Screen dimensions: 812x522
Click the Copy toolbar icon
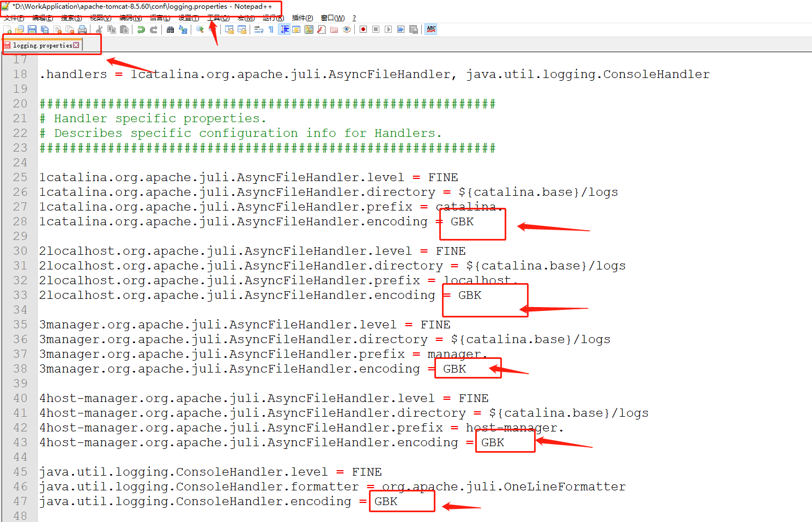[112, 29]
